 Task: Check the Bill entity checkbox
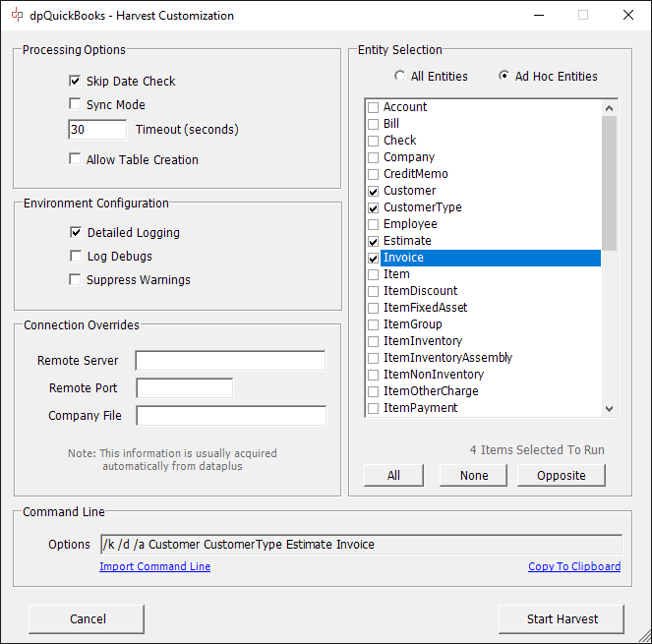pyautogui.click(x=374, y=124)
